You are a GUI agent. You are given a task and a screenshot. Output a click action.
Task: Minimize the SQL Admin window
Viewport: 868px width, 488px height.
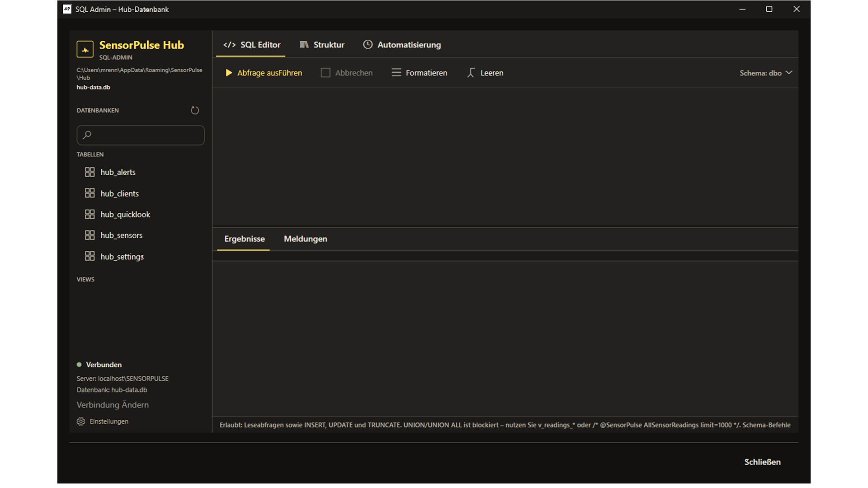point(742,9)
